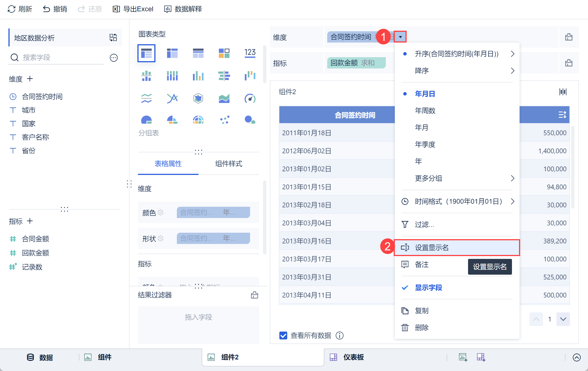Uncheck the 查看所有数据 checkbox
Screen dimensions: 588x371
(283, 336)
